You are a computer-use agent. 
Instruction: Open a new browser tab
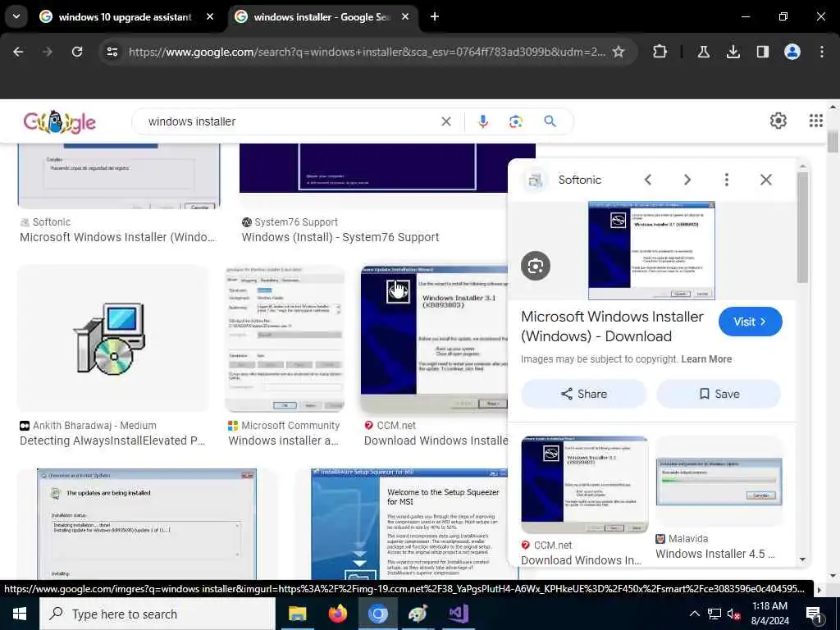pos(435,17)
